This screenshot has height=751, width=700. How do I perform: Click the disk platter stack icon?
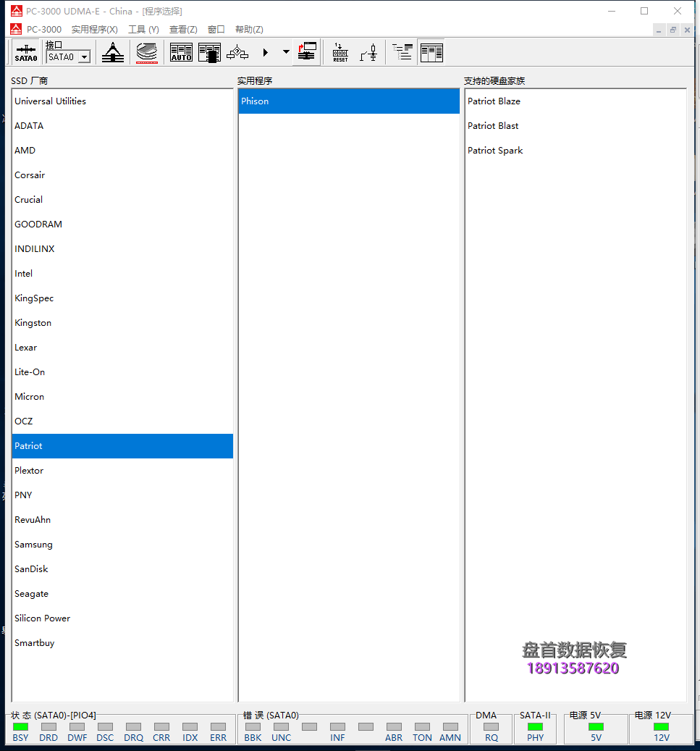tap(147, 53)
